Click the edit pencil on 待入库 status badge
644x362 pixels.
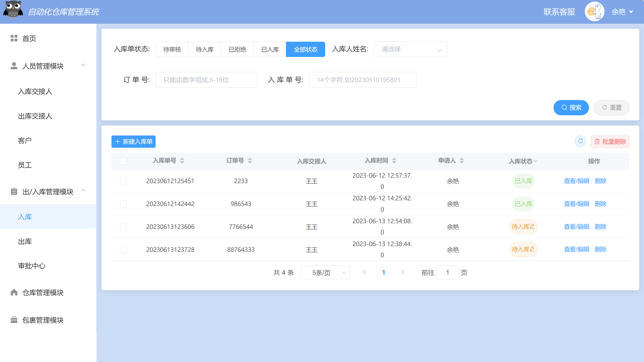tap(533, 227)
